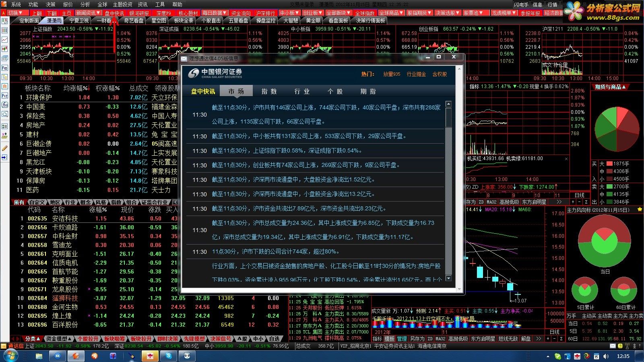The height and width of the screenshot is (362, 644).
Task: Open the 帮助 menu
Action: tap(178, 4)
